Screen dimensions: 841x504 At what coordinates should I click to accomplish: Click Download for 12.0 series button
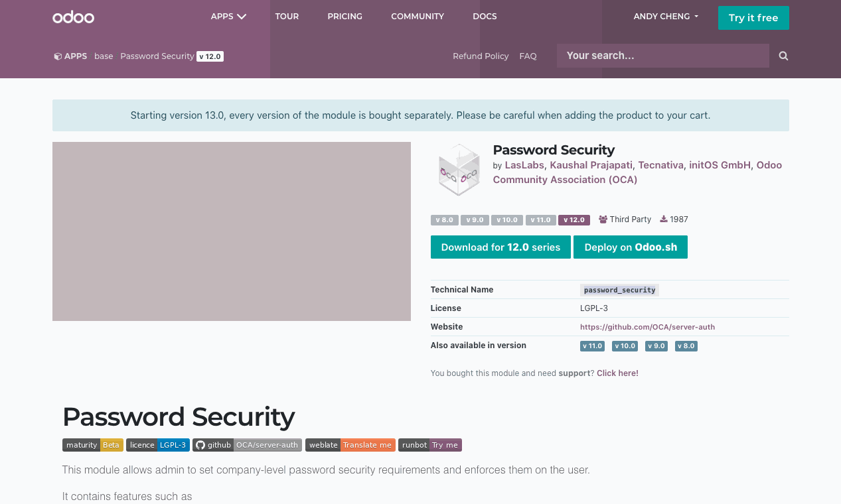pos(500,247)
